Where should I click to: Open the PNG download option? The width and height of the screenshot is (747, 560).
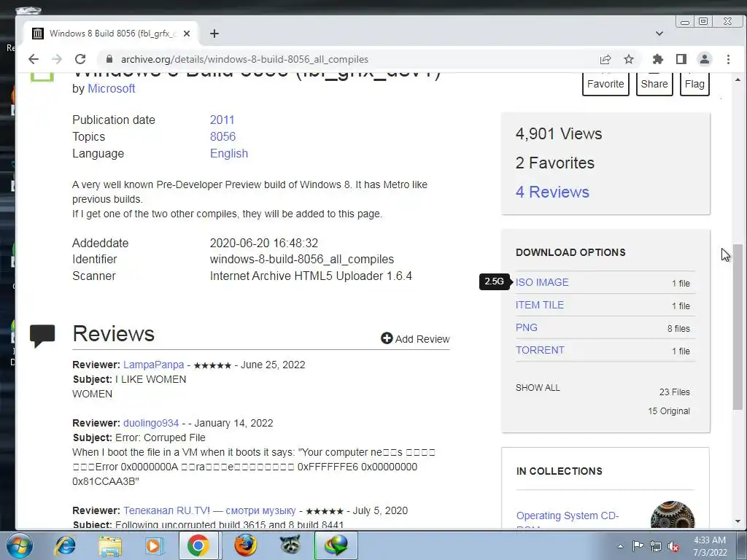pos(527,327)
